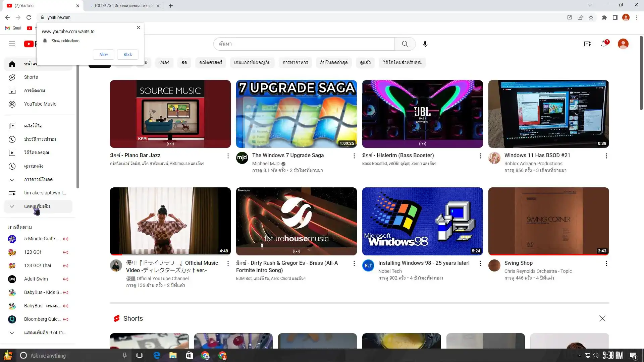Open Shorts in the sidebar
Screen dimensions: 644x362
click(31, 77)
